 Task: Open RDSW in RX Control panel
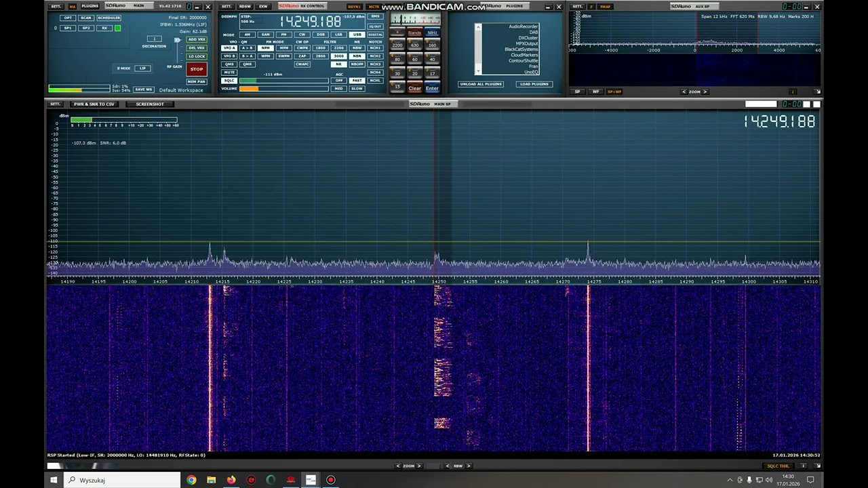point(245,6)
